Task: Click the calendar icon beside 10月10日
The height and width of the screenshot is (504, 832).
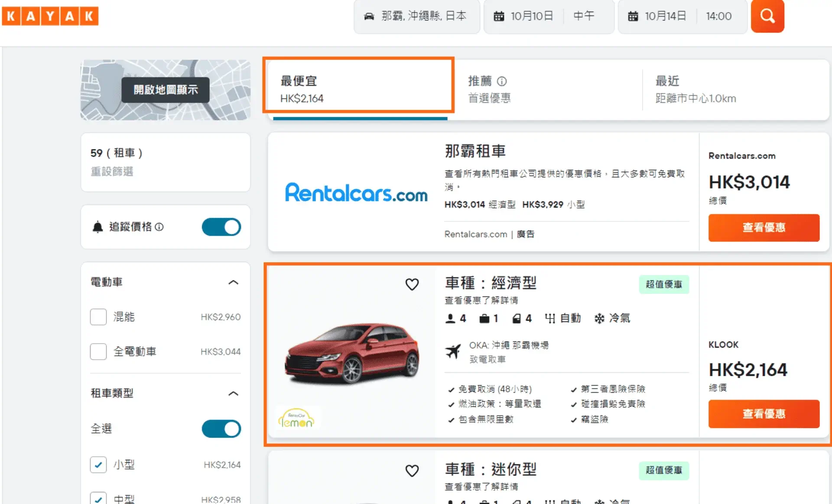Action: pyautogui.click(x=499, y=16)
